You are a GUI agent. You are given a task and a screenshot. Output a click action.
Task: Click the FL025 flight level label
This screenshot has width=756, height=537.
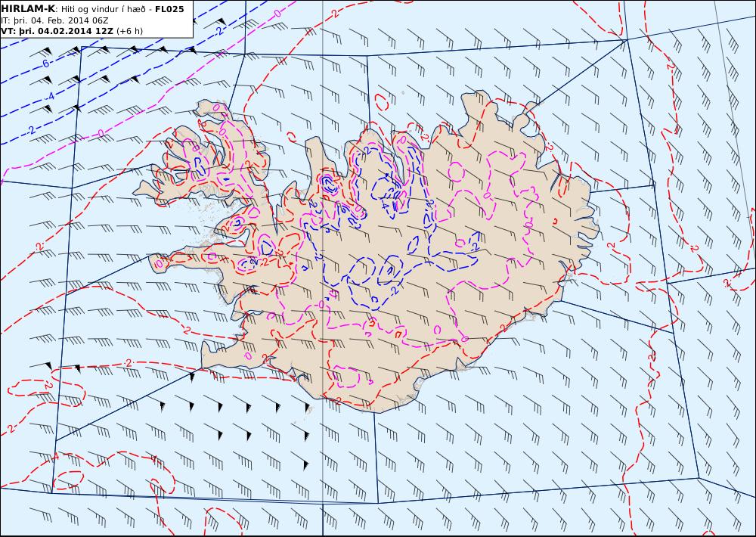point(169,9)
